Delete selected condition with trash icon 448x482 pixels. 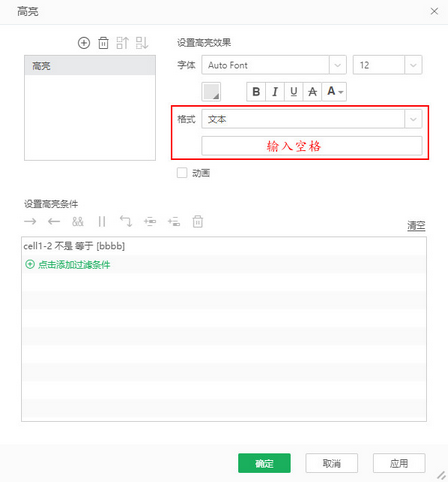point(198,221)
